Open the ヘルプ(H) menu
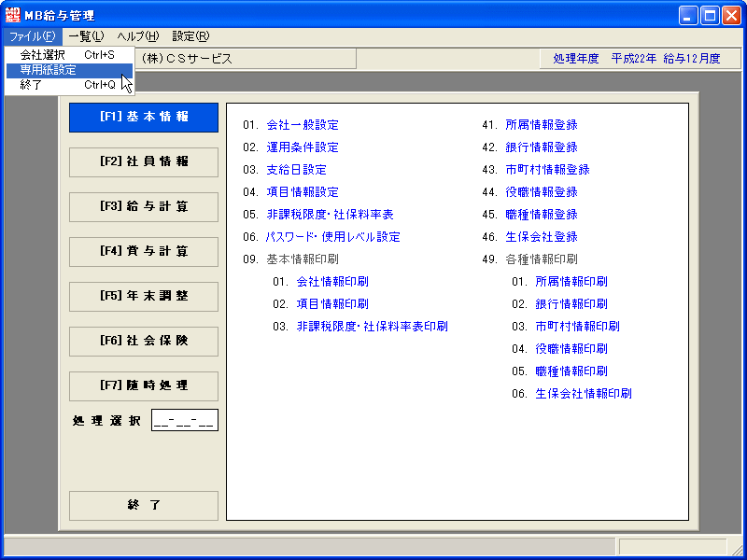The image size is (747, 560). pyautogui.click(x=138, y=36)
